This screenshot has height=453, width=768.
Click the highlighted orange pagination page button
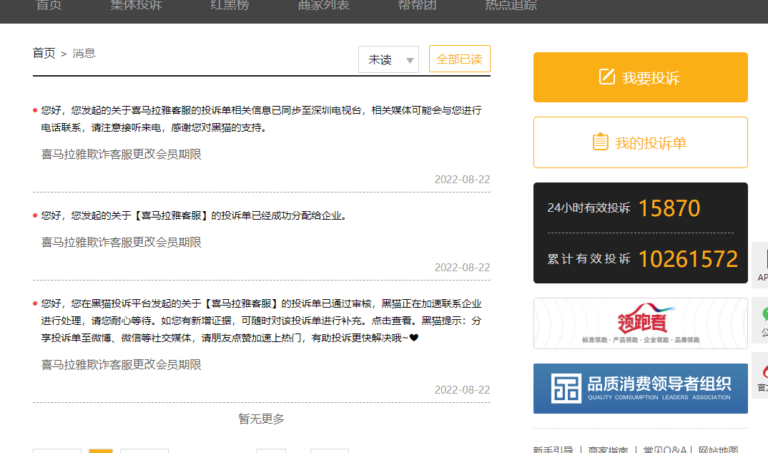coord(100,450)
